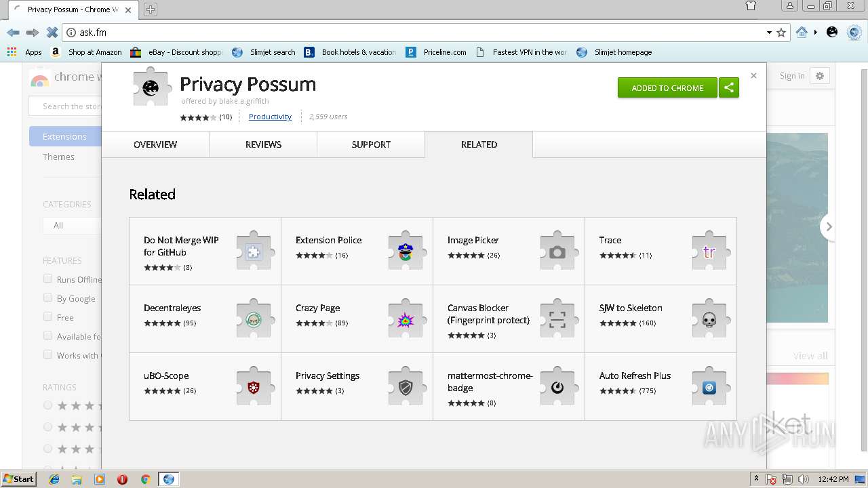This screenshot has height=488, width=868.
Task: Click the Privacy Possum extension icon
Action: point(151,87)
